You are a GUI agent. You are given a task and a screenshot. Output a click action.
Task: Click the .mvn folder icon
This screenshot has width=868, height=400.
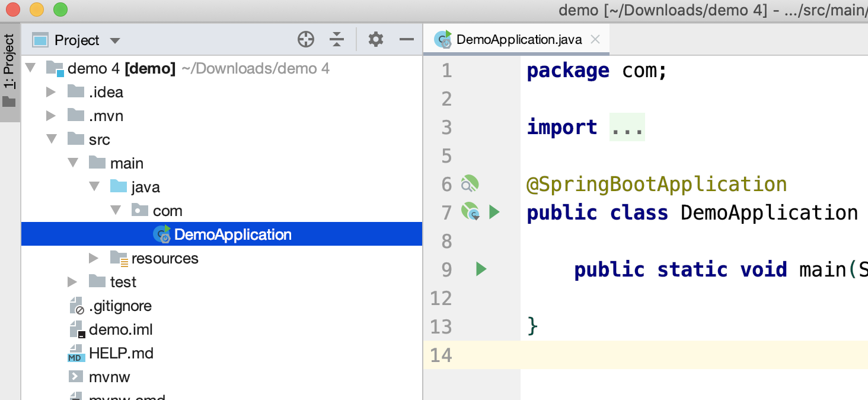tap(76, 115)
